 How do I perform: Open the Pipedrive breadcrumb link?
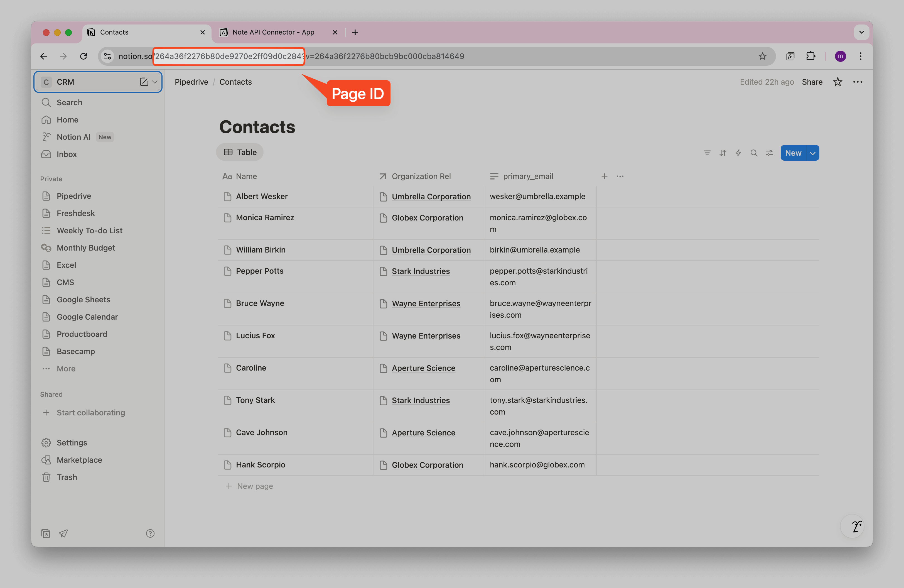(x=191, y=82)
